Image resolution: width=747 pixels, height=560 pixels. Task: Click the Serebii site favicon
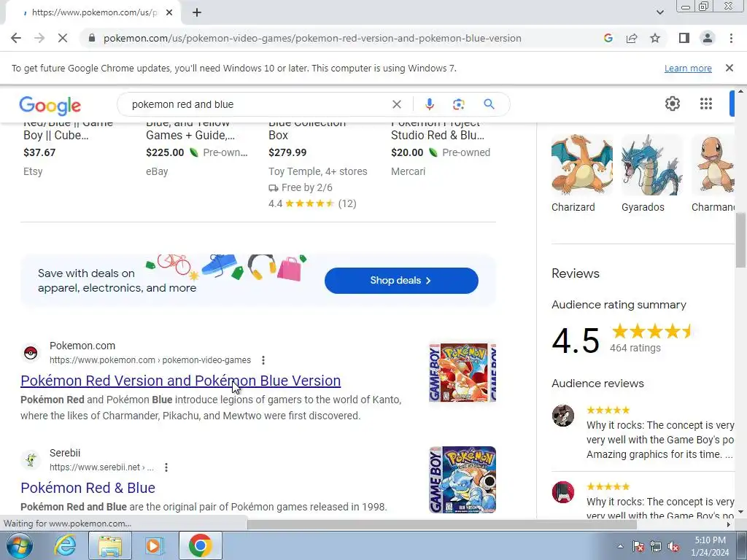[x=31, y=460]
